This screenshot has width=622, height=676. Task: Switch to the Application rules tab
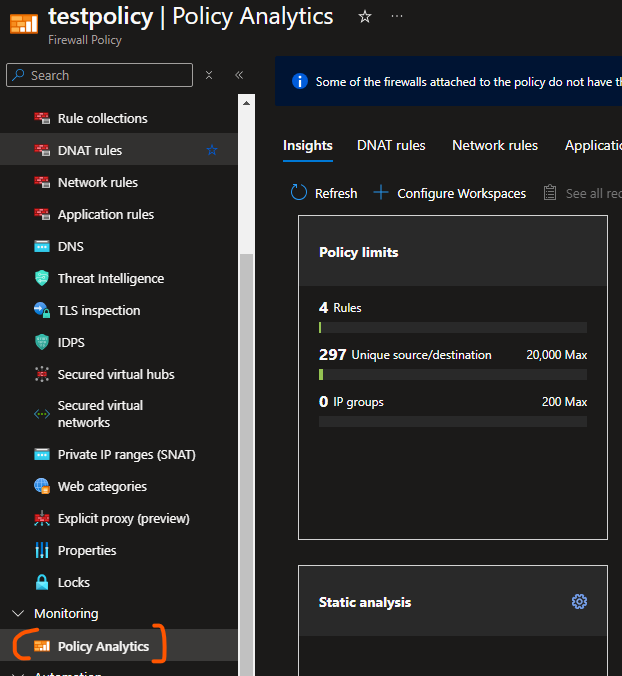[593, 146]
